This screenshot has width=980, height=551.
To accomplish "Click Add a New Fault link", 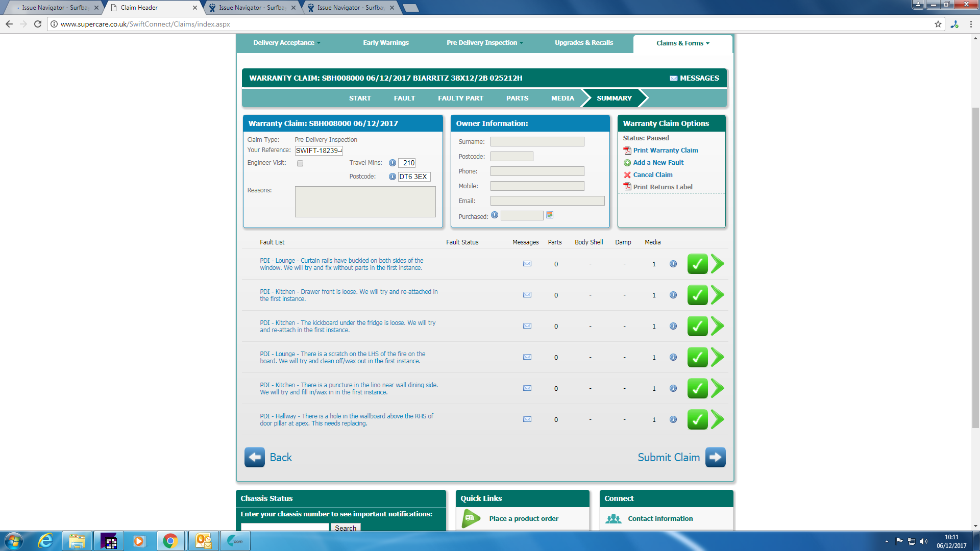I will [658, 163].
